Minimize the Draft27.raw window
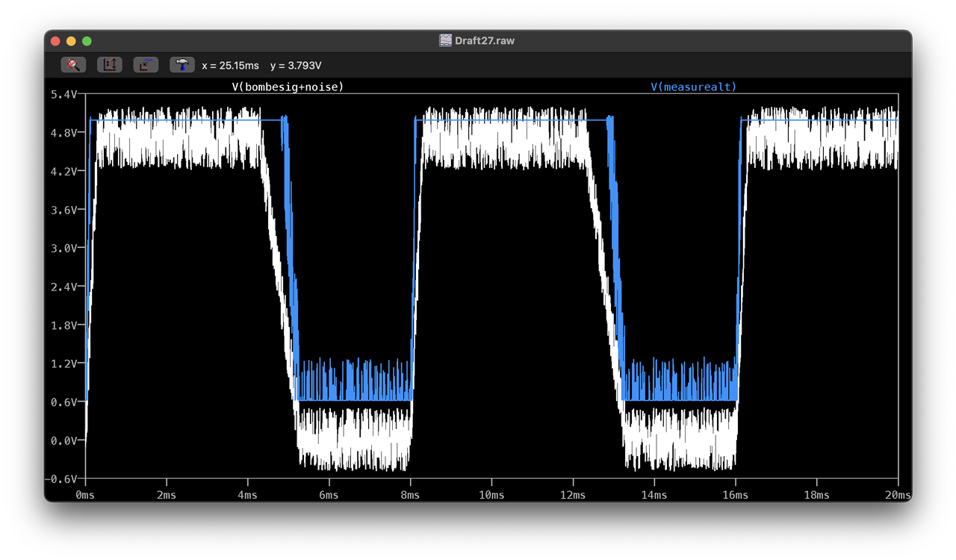956x560 pixels. click(71, 41)
